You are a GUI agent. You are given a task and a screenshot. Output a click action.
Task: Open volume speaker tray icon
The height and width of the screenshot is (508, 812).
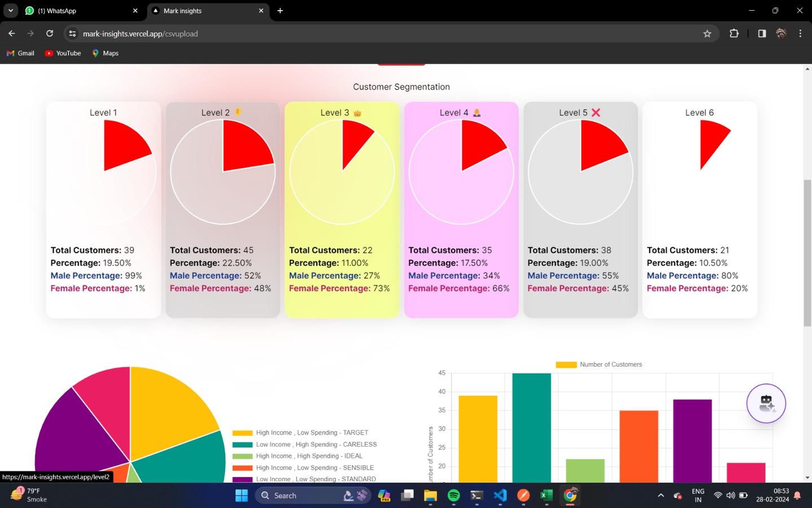click(x=730, y=496)
